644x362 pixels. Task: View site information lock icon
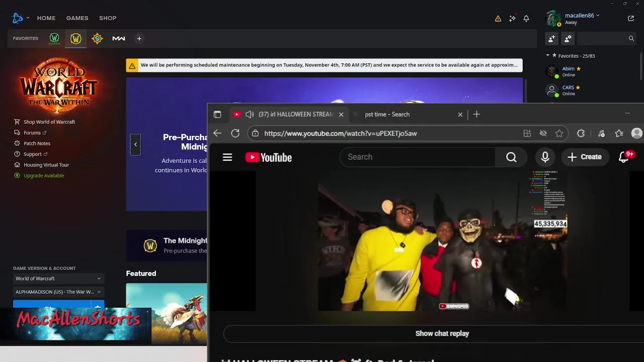255,133
